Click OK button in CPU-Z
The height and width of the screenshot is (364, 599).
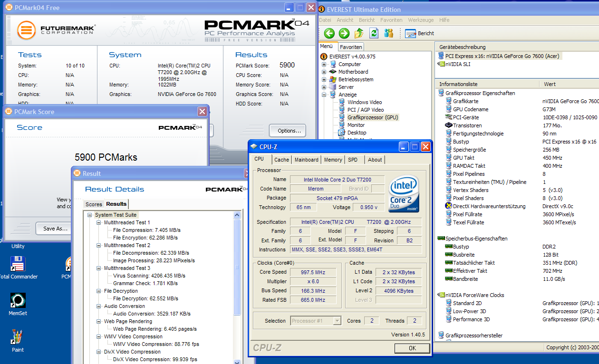point(412,348)
